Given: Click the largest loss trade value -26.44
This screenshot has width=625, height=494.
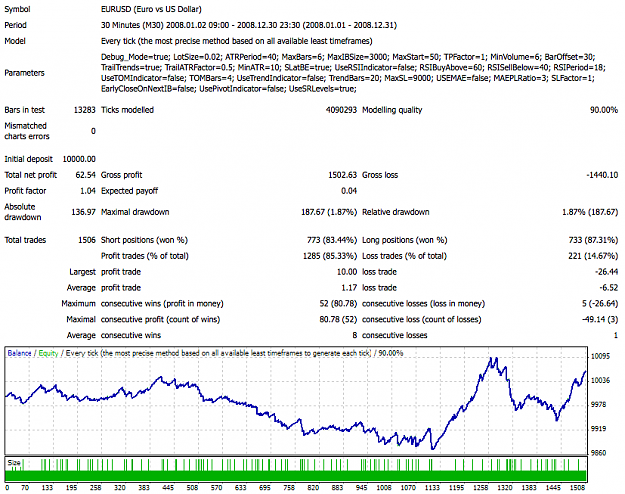Looking at the screenshot, I should pos(606,272).
